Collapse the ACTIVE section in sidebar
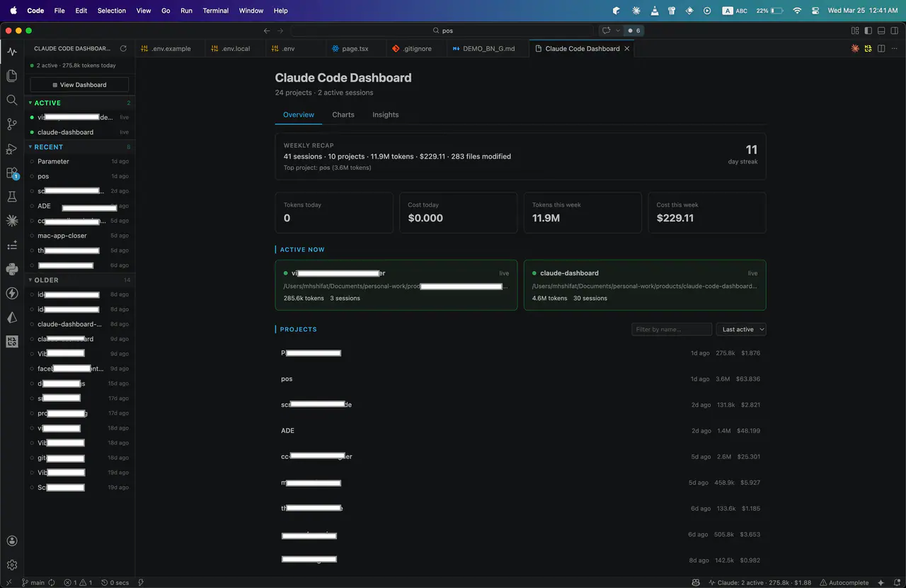Image resolution: width=906 pixels, height=588 pixels. pyautogui.click(x=79, y=103)
